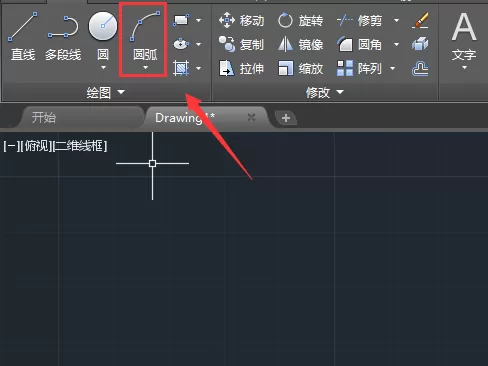This screenshot has height=366, width=488.
Task: Click the [-] viewport control
Action: click(x=12, y=146)
